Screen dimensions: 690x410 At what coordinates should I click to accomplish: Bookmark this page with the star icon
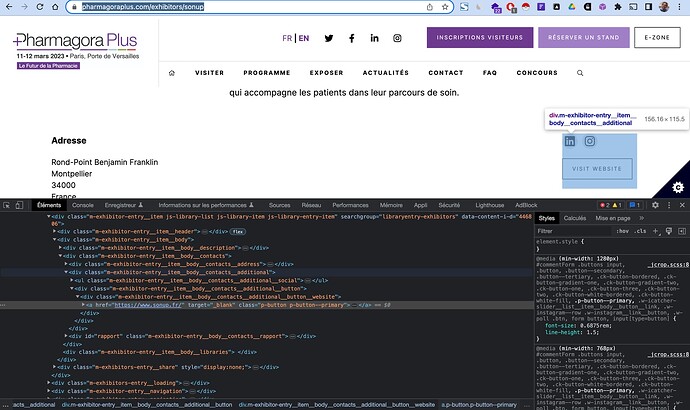[445, 7]
